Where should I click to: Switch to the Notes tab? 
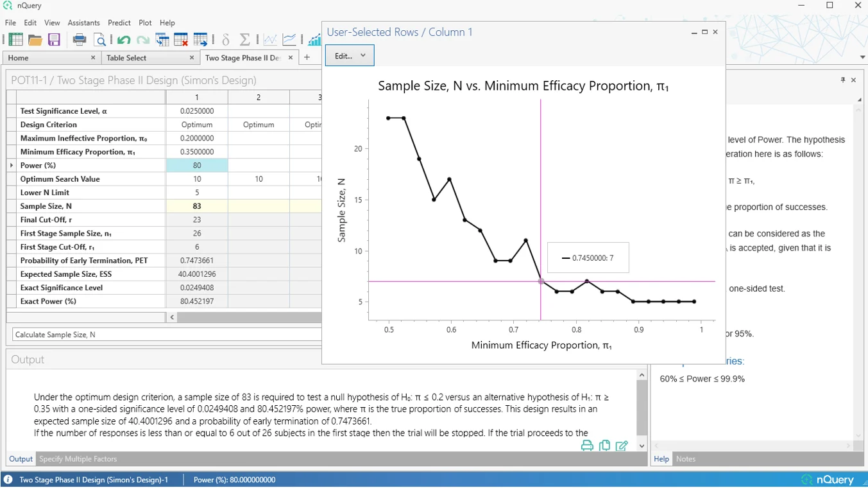686,459
